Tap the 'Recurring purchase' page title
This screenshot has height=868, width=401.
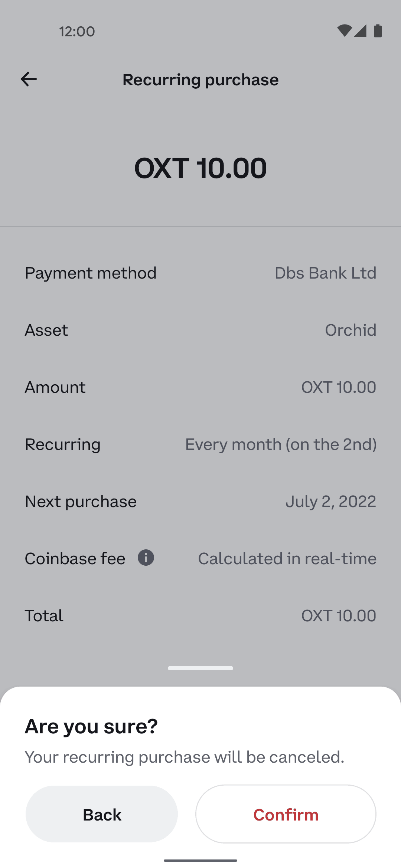click(x=200, y=80)
